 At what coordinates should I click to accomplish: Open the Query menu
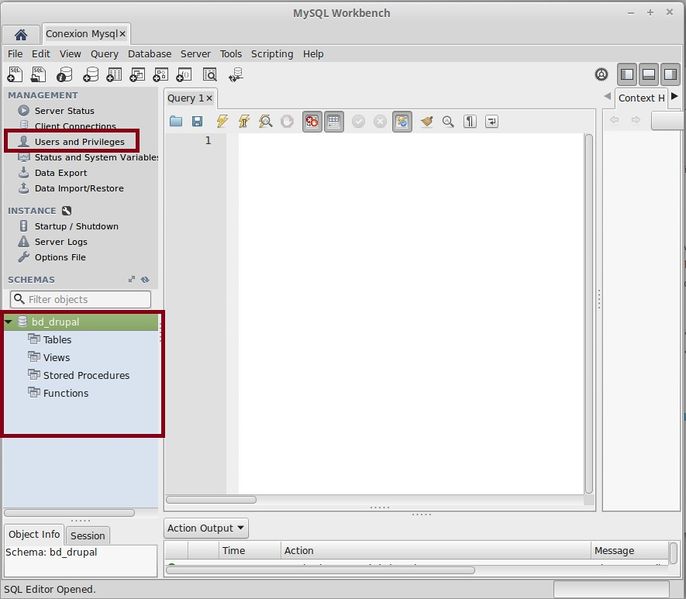pyautogui.click(x=104, y=54)
